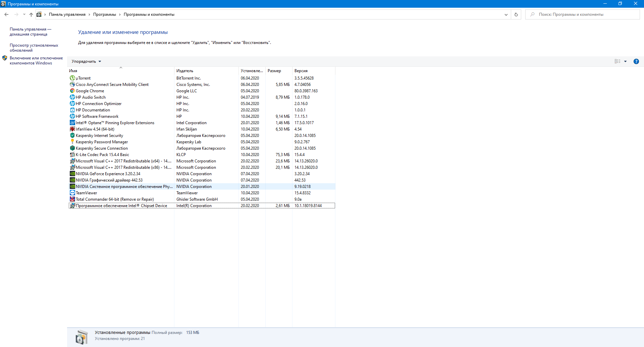The image size is (644, 347).
Task: Expand the view options dropdown arrow
Action: pyautogui.click(x=625, y=61)
